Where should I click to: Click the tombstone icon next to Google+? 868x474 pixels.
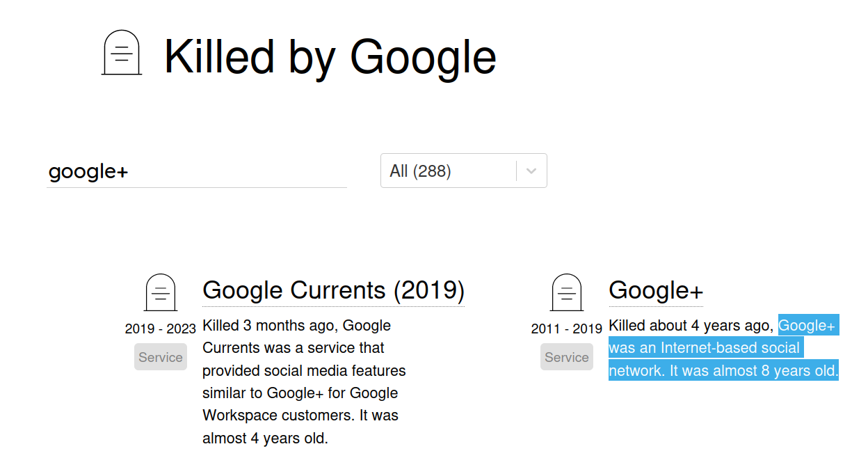coord(567,292)
